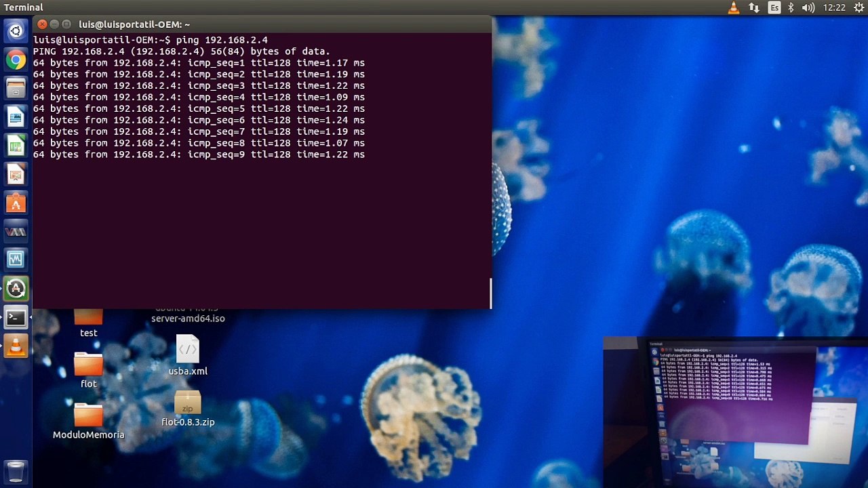868x488 pixels.
Task: Open Software Updater from the dock
Action: (16, 289)
